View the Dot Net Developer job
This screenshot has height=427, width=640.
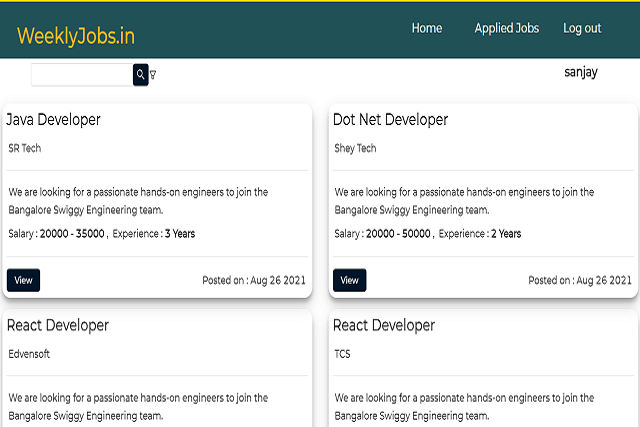349,280
